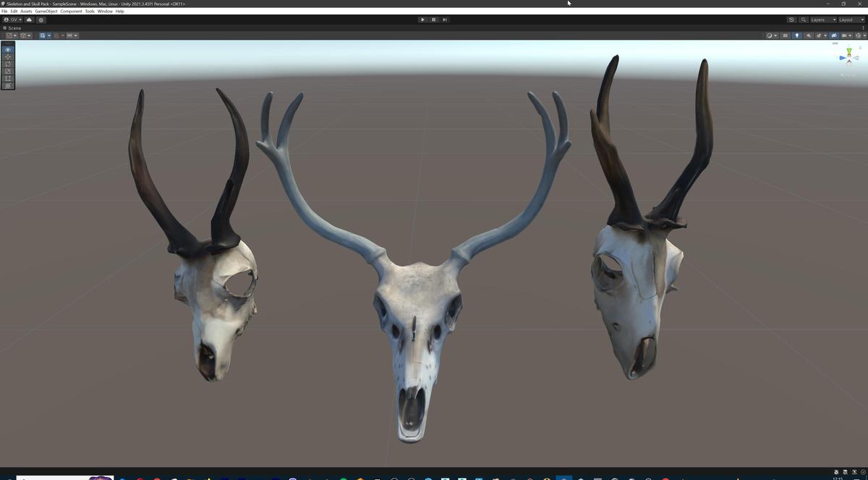Select the Rect Transform tool

[x=7, y=78]
